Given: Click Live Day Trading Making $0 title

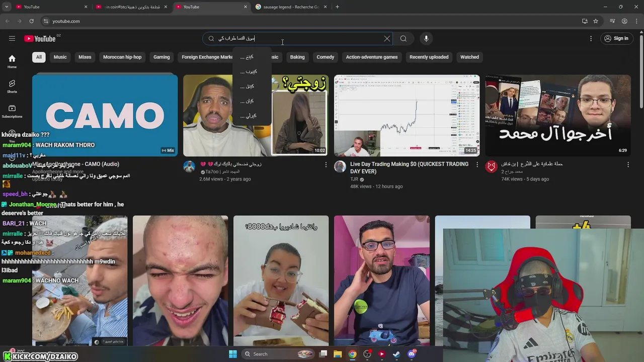Looking at the screenshot, I should pyautogui.click(x=409, y=167).
